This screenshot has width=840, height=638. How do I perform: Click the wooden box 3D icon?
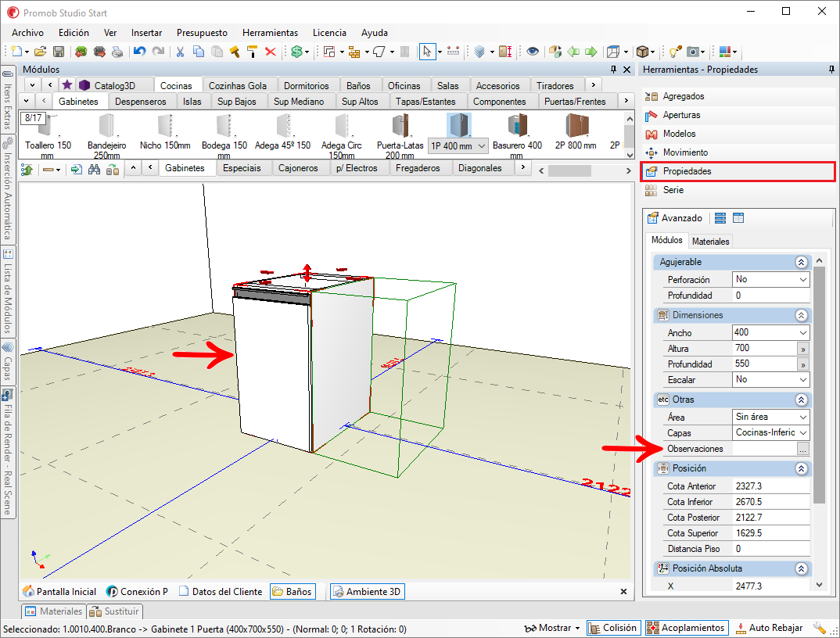[x=642, y=52]
